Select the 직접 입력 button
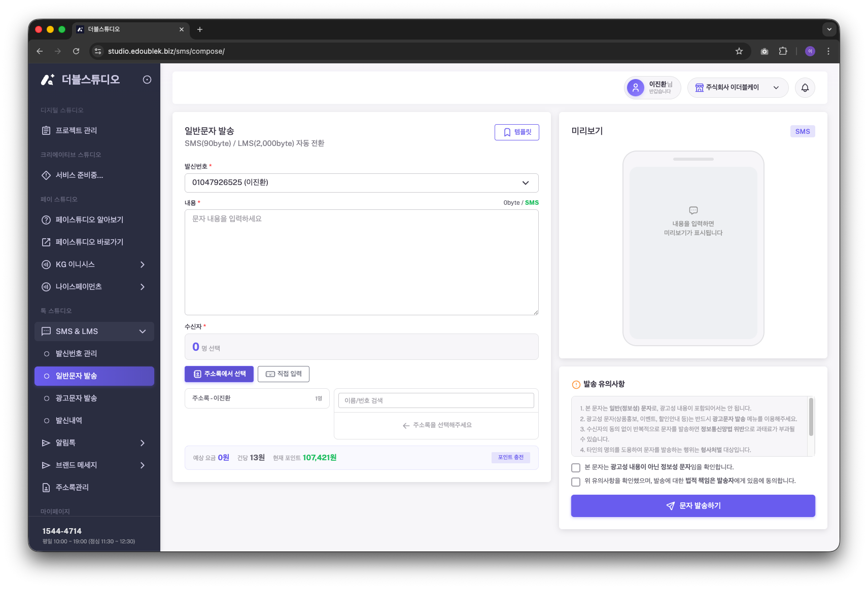Screen dimensions: 868x589 pos(284,374)
